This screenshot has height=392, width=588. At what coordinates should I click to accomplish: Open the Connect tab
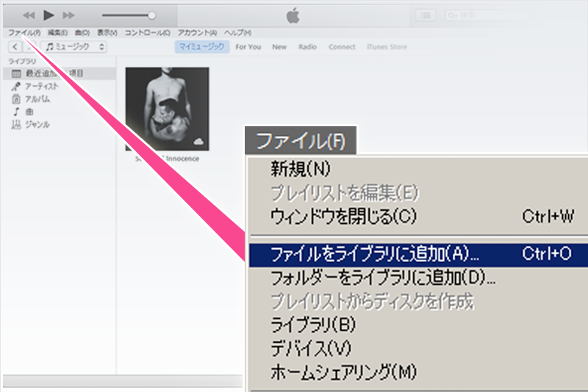(x=342, y=47)
